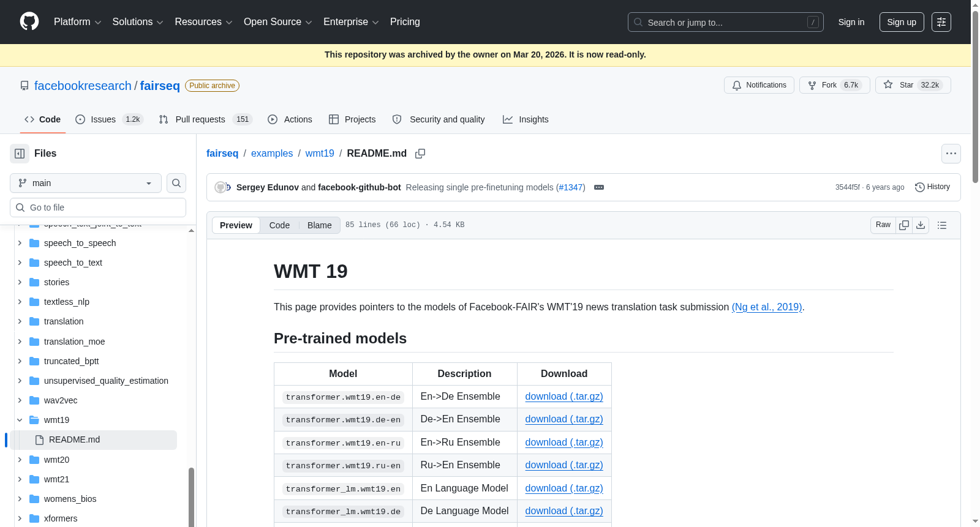Open the document outline icon
Image resolution: width=980 pixels, height=527 pixels.
point(942,225)
